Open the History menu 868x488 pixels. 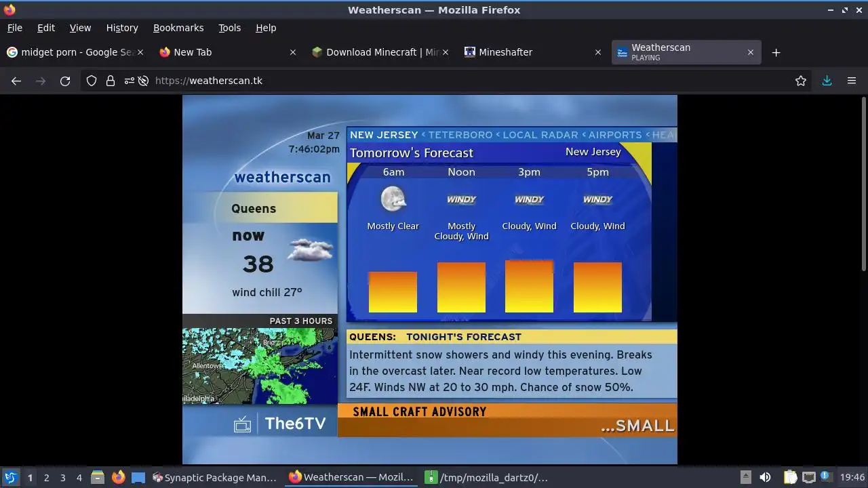coord(122,28)
